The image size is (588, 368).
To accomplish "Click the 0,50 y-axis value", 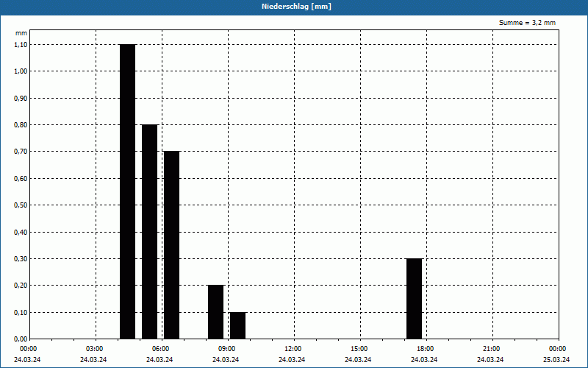I will [21, 205].
